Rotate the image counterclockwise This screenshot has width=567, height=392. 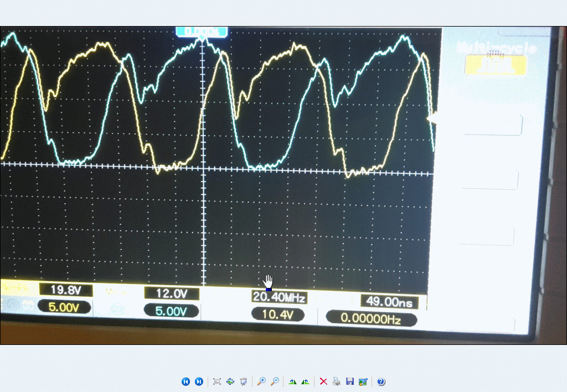pyautogui.click(x=305, y=381)
